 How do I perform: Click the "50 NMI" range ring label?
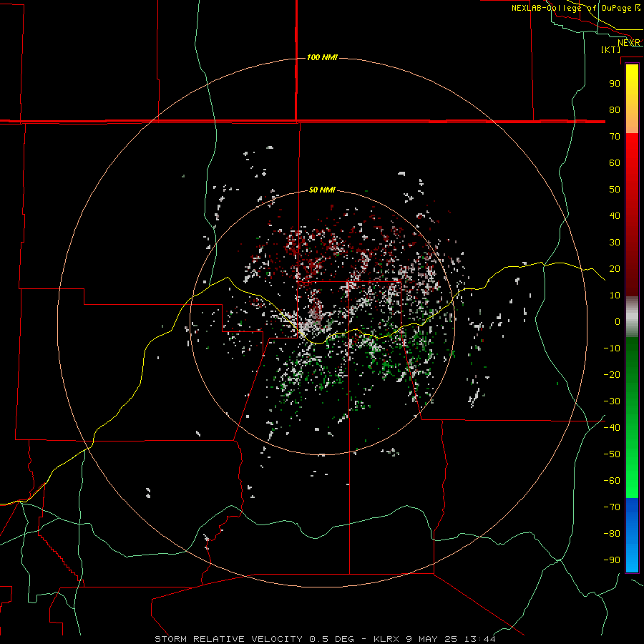[322, 190]
